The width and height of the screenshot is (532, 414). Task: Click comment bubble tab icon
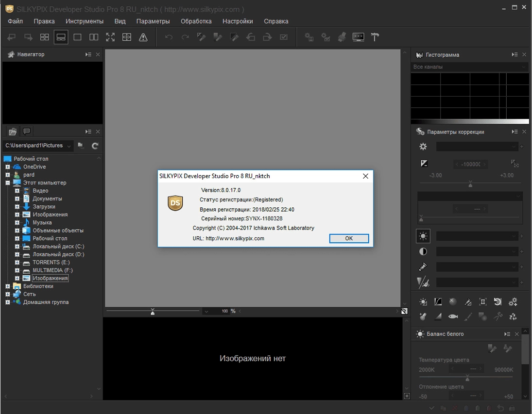click(x=26, y=131)
